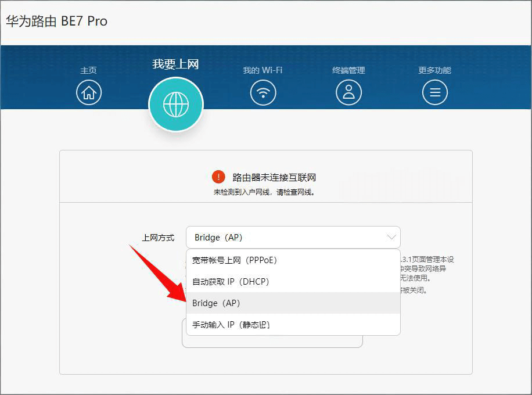
Task: Click the red warning exclamation icon
Action: 218,177
